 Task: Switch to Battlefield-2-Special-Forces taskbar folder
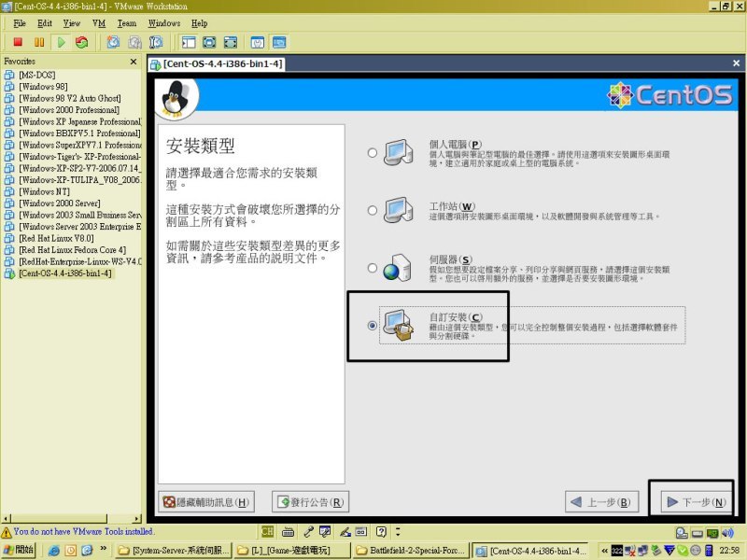411,551
